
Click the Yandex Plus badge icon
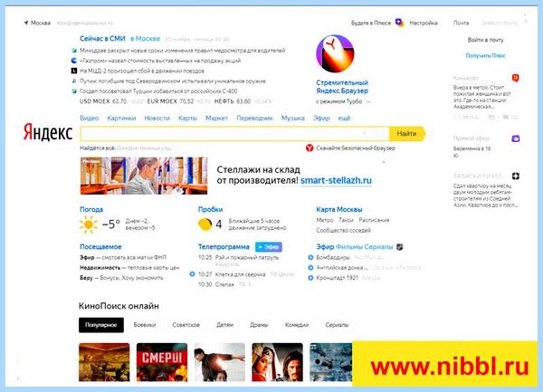[399, 23]
